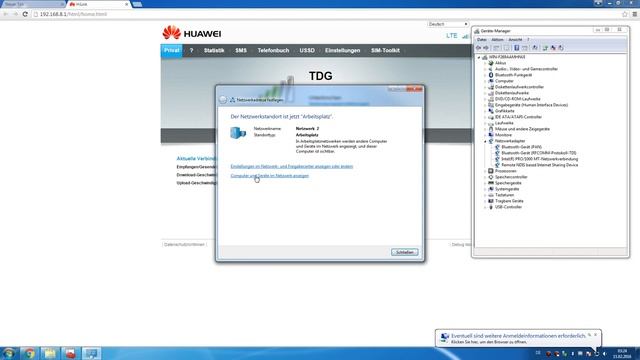Image resolution: width=640 pixels, height=360 pixels.
Task: Collapse the Netzwerkadapter node
Action: [x=485, y=141]
